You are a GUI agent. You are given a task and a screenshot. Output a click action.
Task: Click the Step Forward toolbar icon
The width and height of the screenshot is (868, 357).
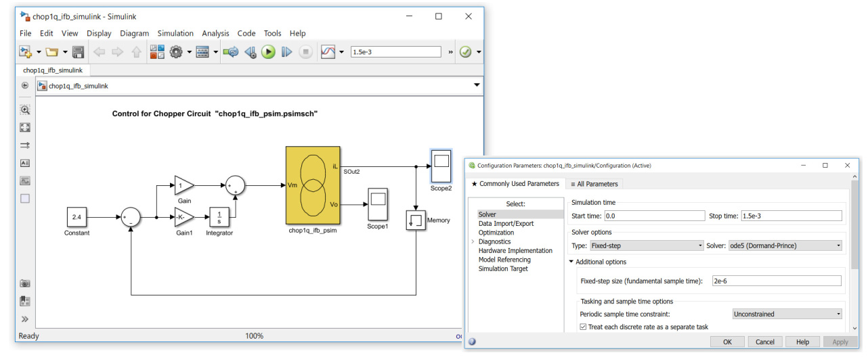coord(286,52)
